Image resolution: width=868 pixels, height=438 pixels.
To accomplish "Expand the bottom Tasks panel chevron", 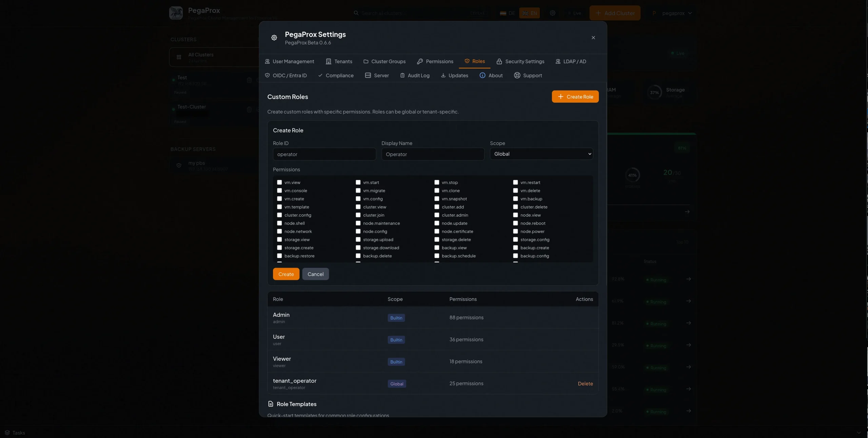I will pos(859,433).
